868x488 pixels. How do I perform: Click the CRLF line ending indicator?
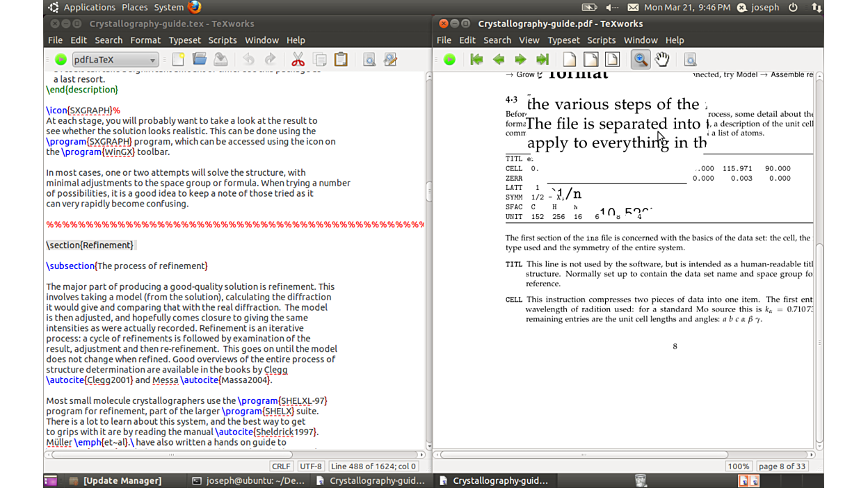click(281, 466)
